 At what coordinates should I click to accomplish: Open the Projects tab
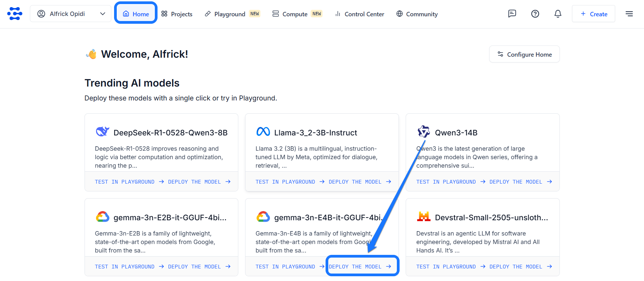(177, 14)
